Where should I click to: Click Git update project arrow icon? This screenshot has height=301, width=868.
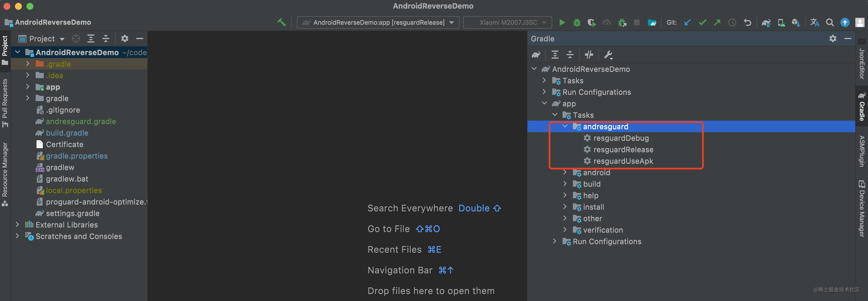[x=687, y=22]
